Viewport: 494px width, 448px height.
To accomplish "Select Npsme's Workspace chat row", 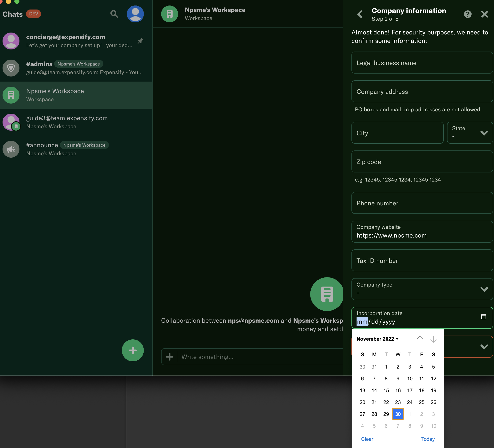I will (76, 95).
